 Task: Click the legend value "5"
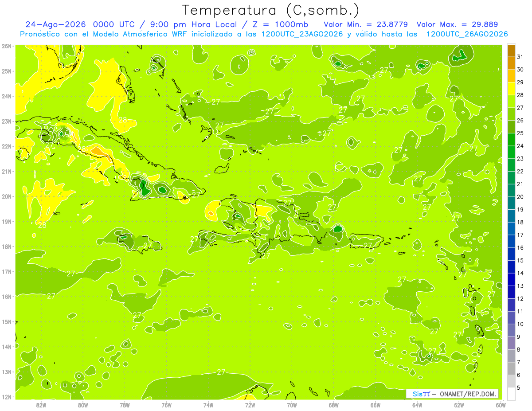coord(519,388)
